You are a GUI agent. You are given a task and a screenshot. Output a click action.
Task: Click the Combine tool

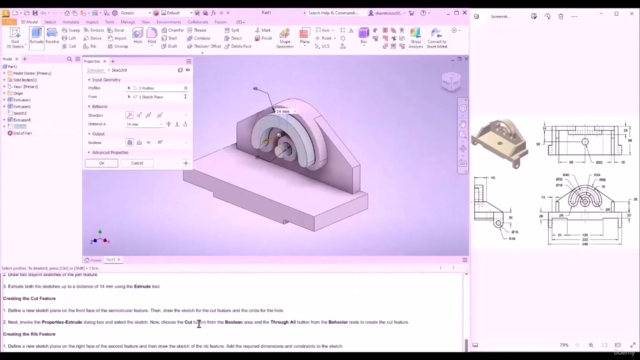click(x=199, y=38)
